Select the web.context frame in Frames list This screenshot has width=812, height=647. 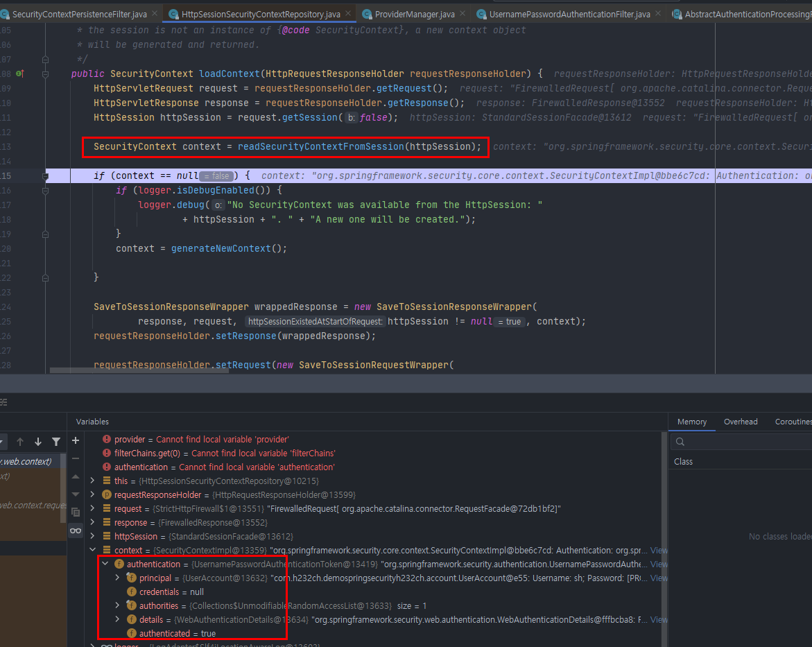[x=31, y=462]
